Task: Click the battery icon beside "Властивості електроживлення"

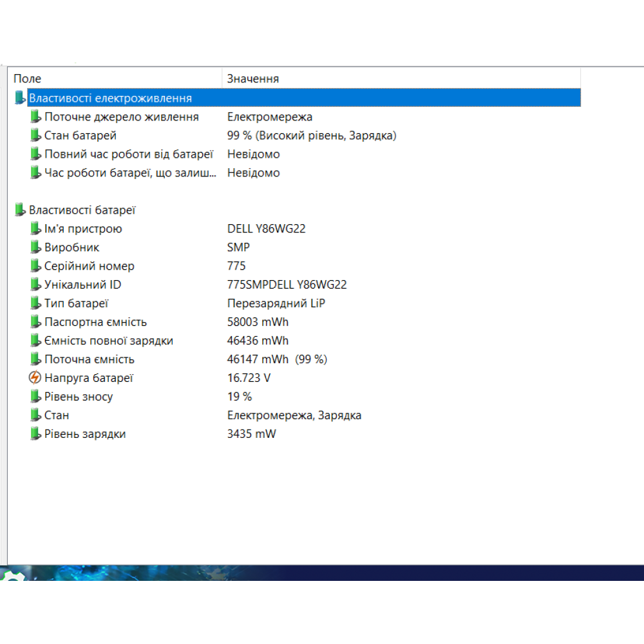Action: [x=19, y=98]
